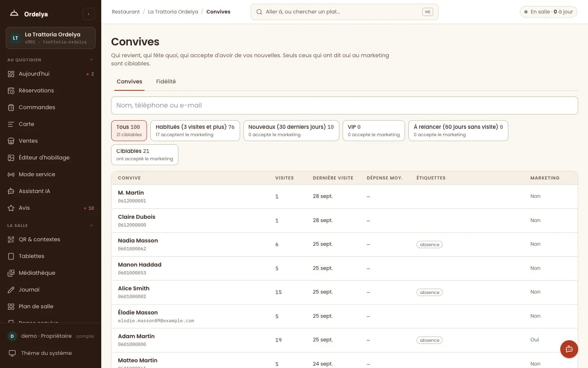This screenshot has height=368, width=588.
Task: Filter by À relancer (60 jours sans visite)
Action: 458,130
